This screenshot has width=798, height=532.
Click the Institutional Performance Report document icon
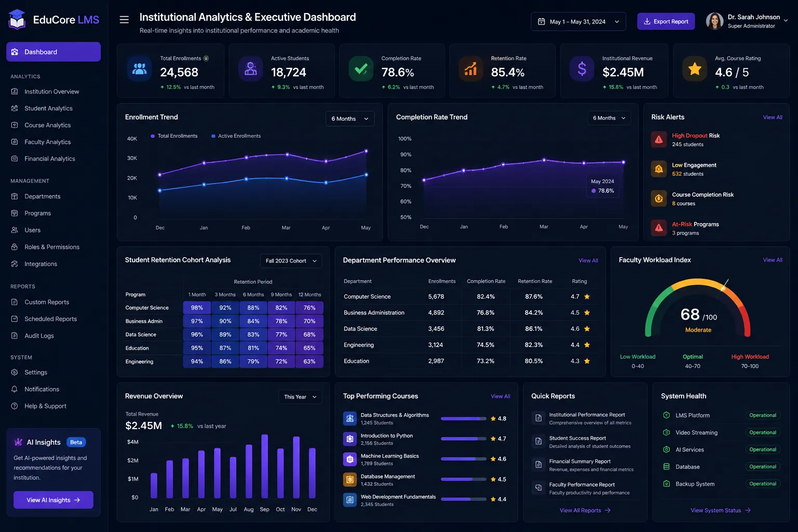coord(538,418)
